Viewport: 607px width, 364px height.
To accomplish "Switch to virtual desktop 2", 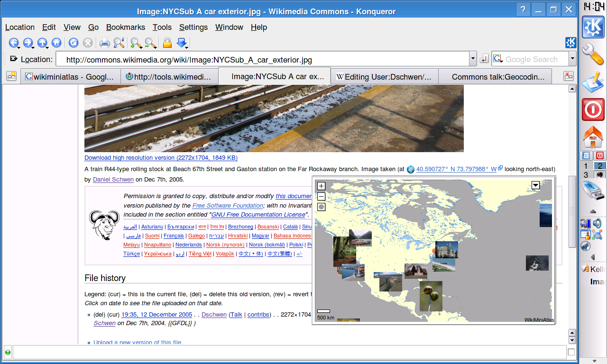I will tap(599, 166).
